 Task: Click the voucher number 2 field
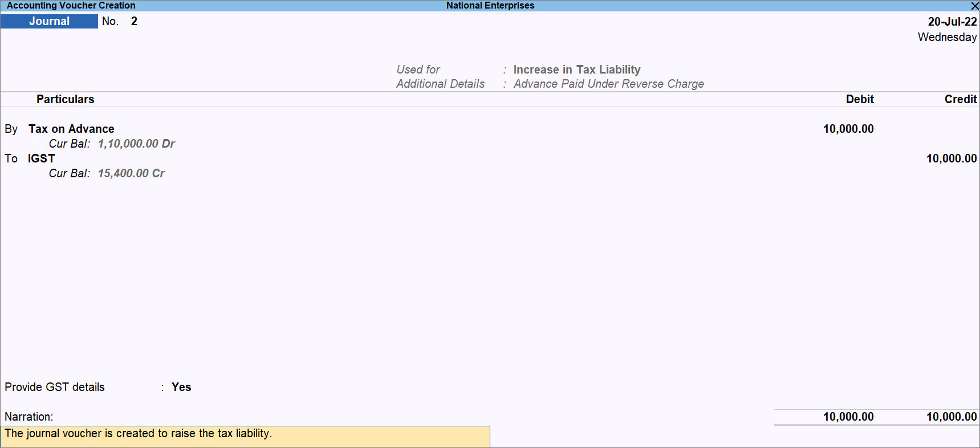click(134, 21)
